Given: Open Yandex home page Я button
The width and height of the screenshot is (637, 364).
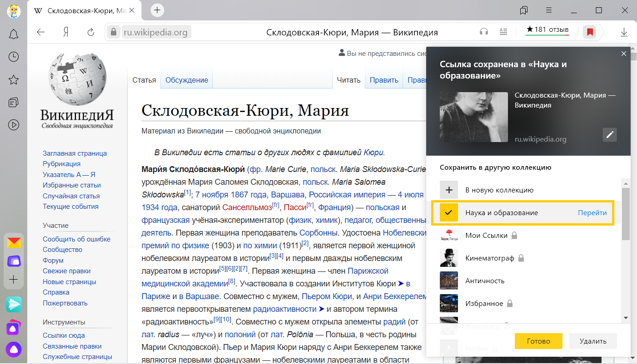Looking at the screenshot, I should point(66,32).
